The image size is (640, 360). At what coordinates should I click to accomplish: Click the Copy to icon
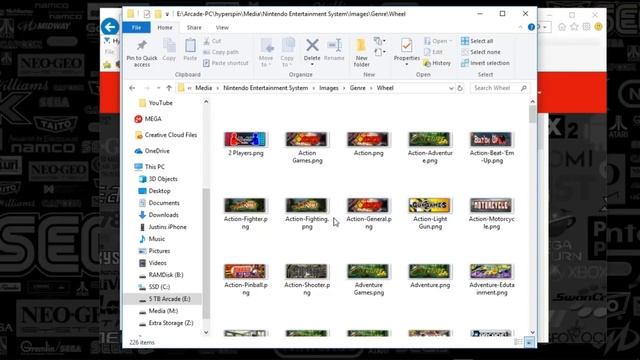click(287, 46)
